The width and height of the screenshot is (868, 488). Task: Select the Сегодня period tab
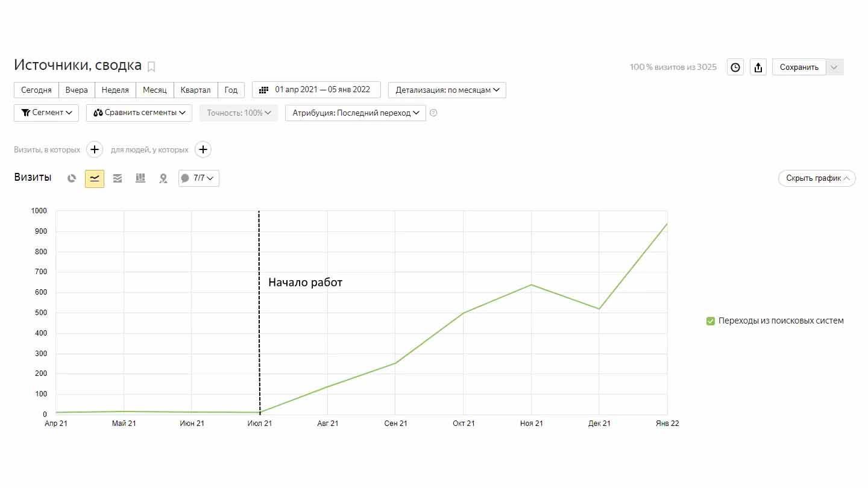[36, 90]
